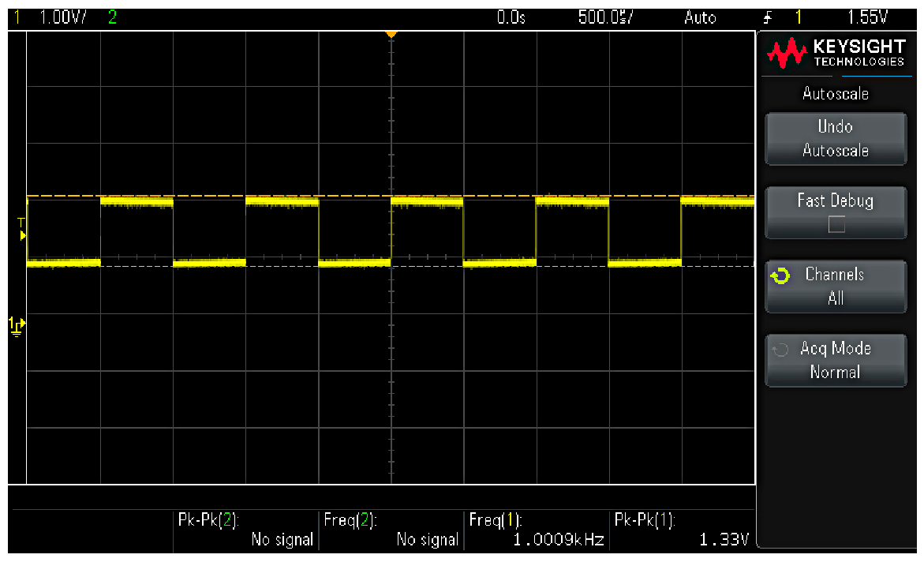Toggle the Fast Debug checkbox
Screen dimensions: 924x562
(x=836, y=224)
